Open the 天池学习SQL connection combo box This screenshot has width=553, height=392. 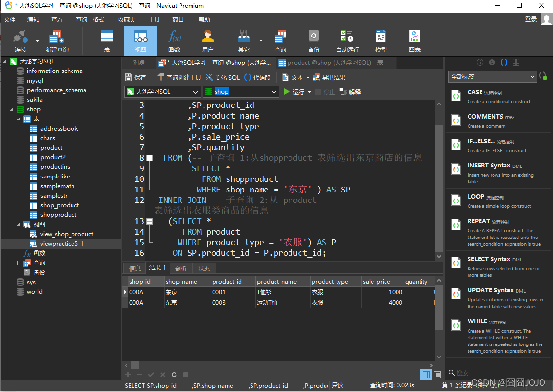point(163,92)
